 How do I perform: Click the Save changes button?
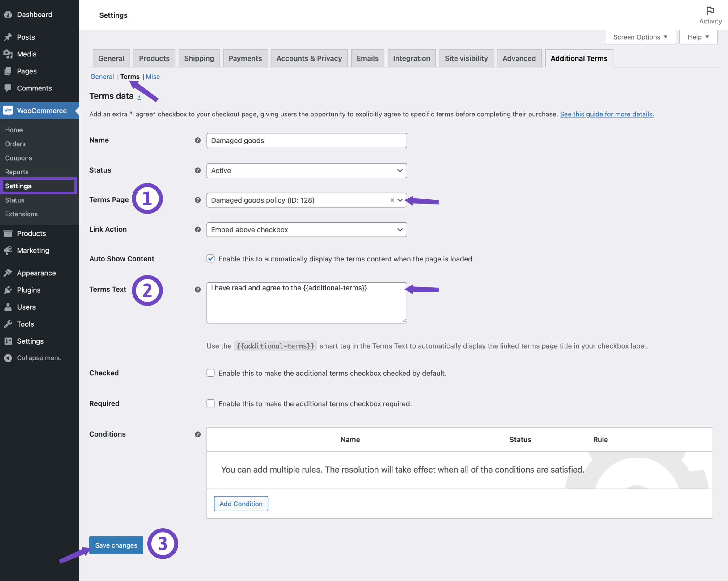coord(116,545)
